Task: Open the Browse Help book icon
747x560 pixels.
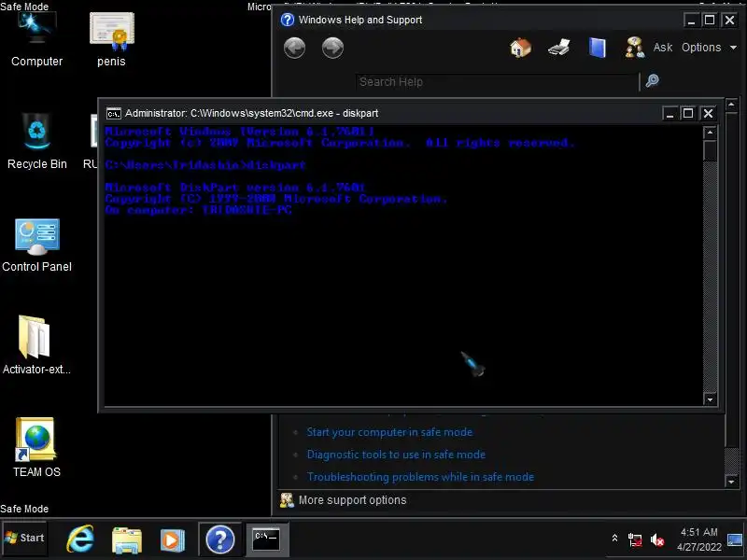Action: point(597,48)
